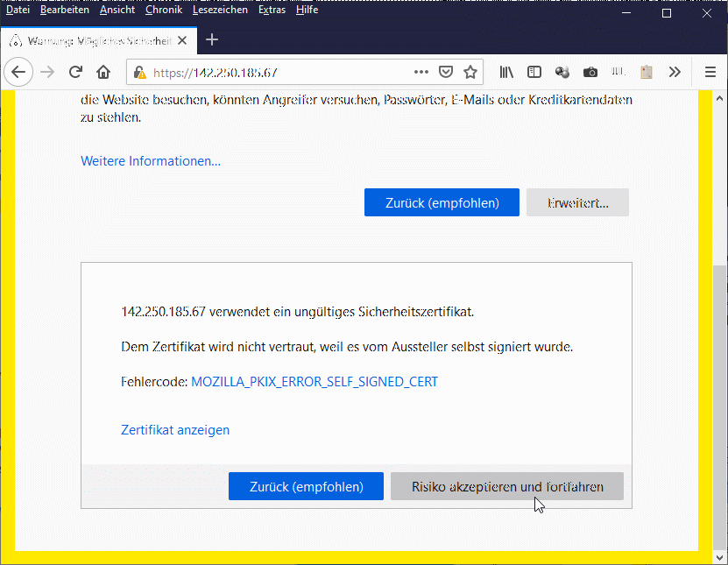
Task: Expand the toolbar overflow chevron
Action: point(675,72)
